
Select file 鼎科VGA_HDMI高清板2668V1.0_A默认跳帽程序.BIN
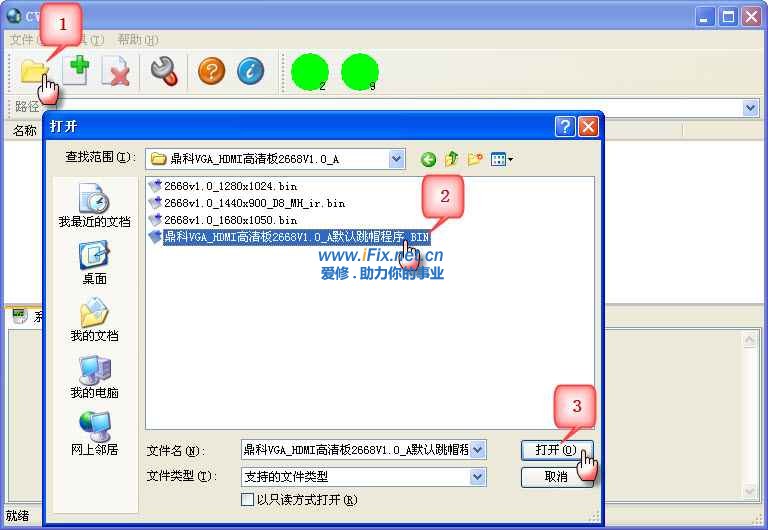click(289, 237)
